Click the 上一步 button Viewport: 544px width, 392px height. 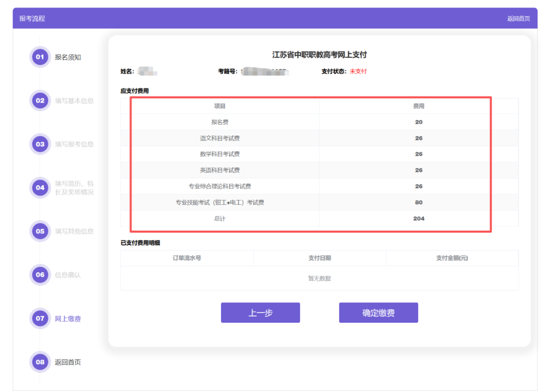coord(260,312)
